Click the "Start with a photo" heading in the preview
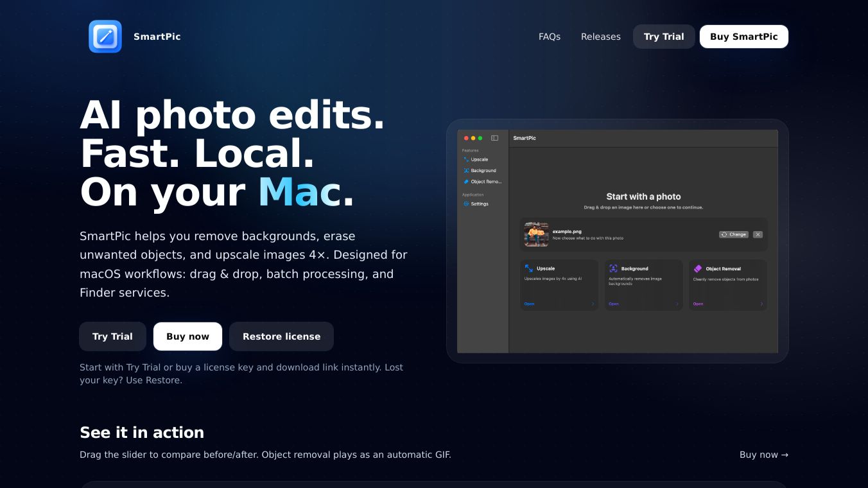Screen dimensions: 868x488 (x=643, y=196)
